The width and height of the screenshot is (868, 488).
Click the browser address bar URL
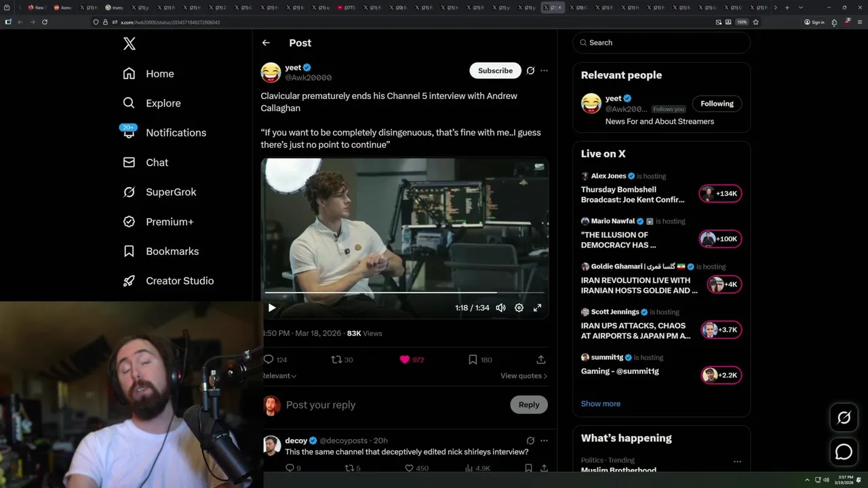pyautogui.click(x=170, y=22)
